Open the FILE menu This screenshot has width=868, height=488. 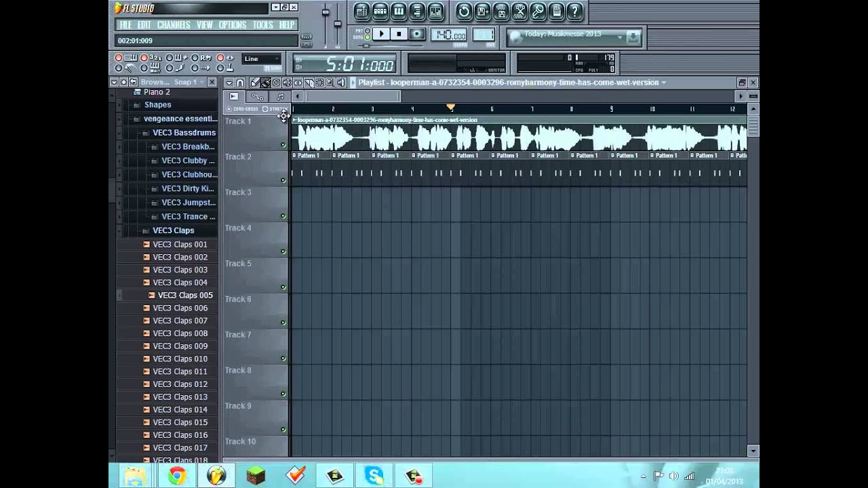click(125, 25)
